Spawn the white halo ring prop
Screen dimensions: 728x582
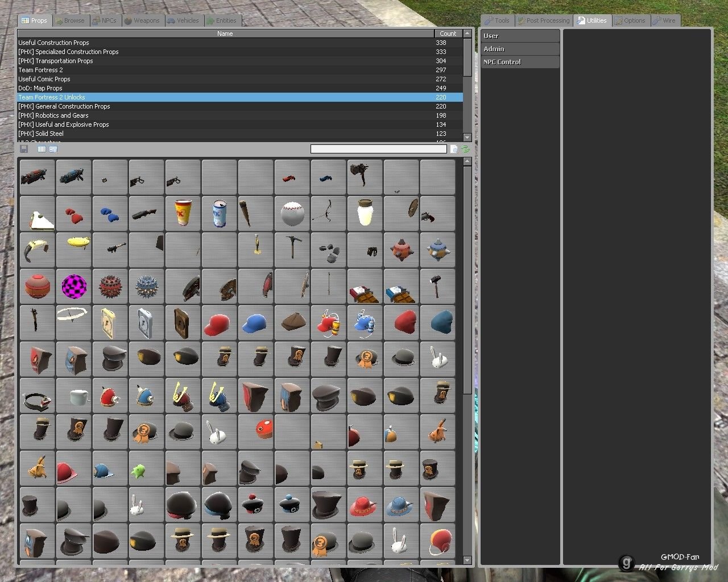tap(73, 323)
